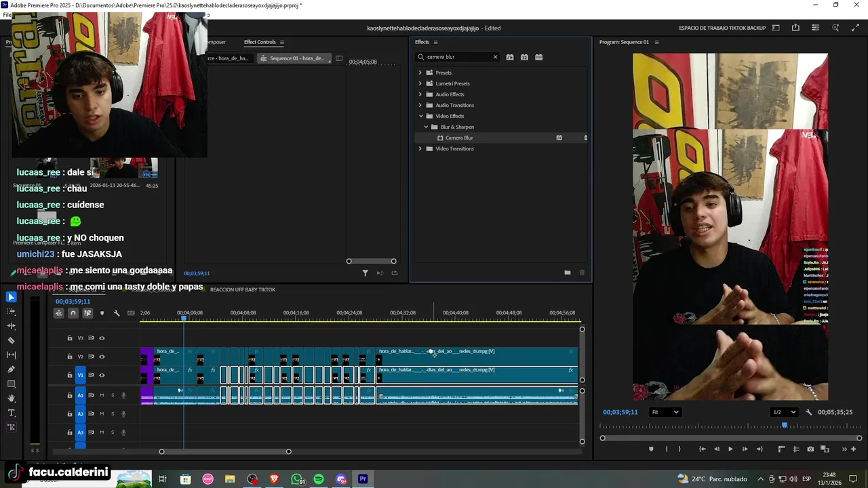Image resolution: width=868 pixels, height=488 pixels.
Task: Click Mark Out bracket in Program Monitor
Action: point(679,449)
